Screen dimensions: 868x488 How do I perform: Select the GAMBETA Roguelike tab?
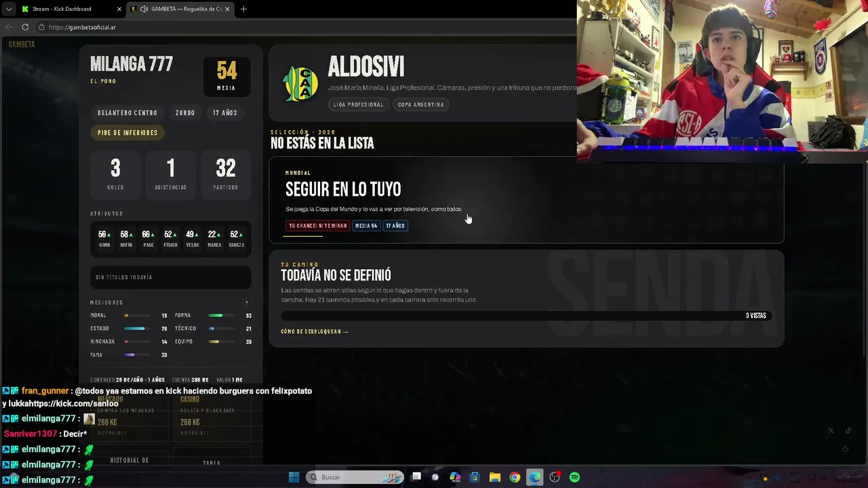tap(180, 9)
